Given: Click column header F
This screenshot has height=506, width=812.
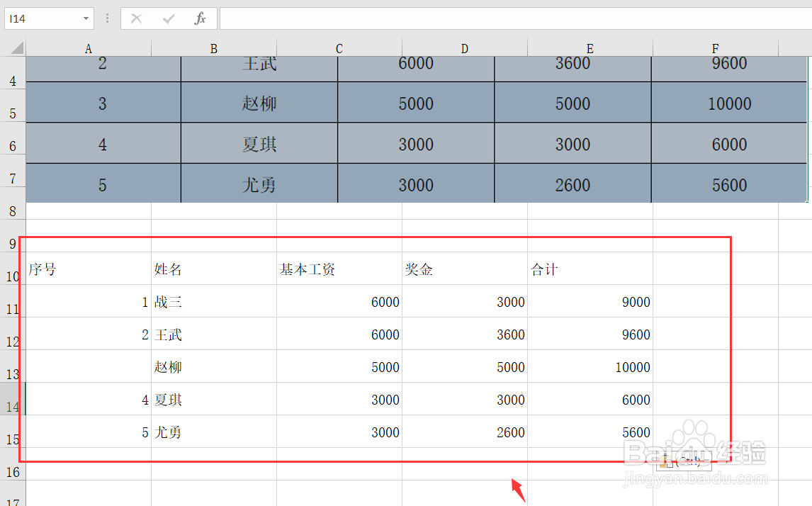Looking at the screenshot, I should pos(715,48).
